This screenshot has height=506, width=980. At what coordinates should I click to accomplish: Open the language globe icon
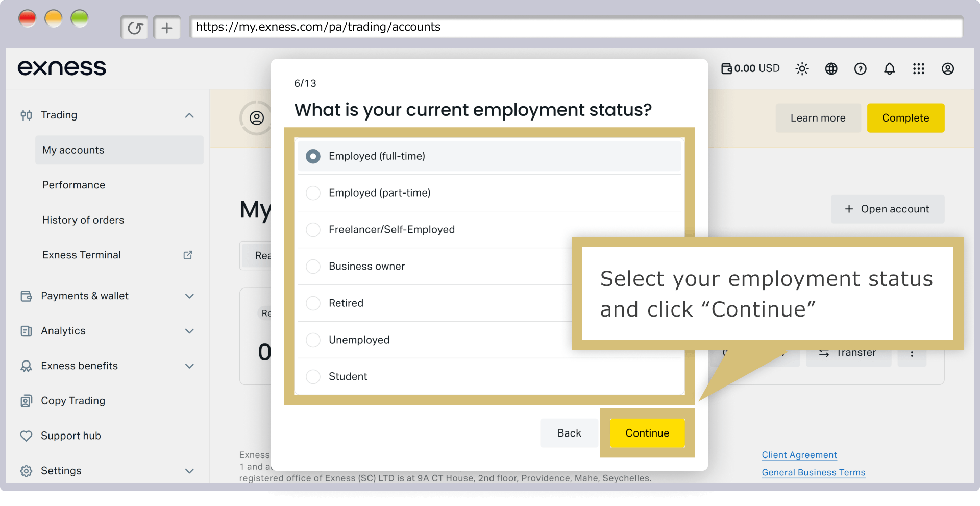(831, 68)
